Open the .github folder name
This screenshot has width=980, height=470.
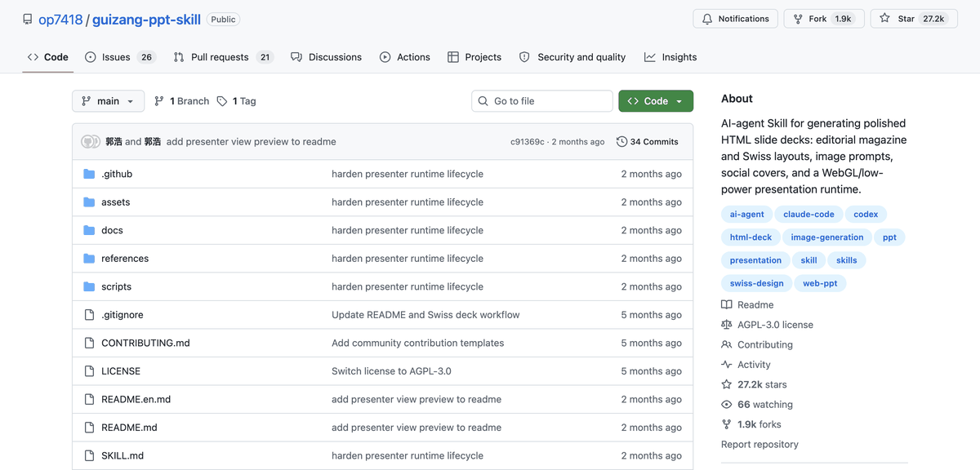tap(117, 174)
